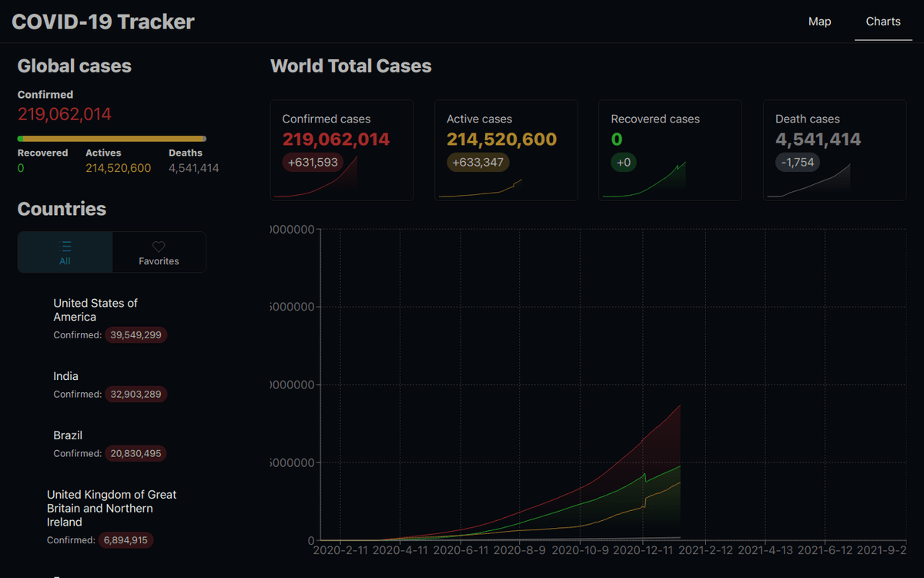Click the -1,754 deaths change badge
The height and width of the screenshot is (578, 924).
pyautogui.click(x=798, y=163)
